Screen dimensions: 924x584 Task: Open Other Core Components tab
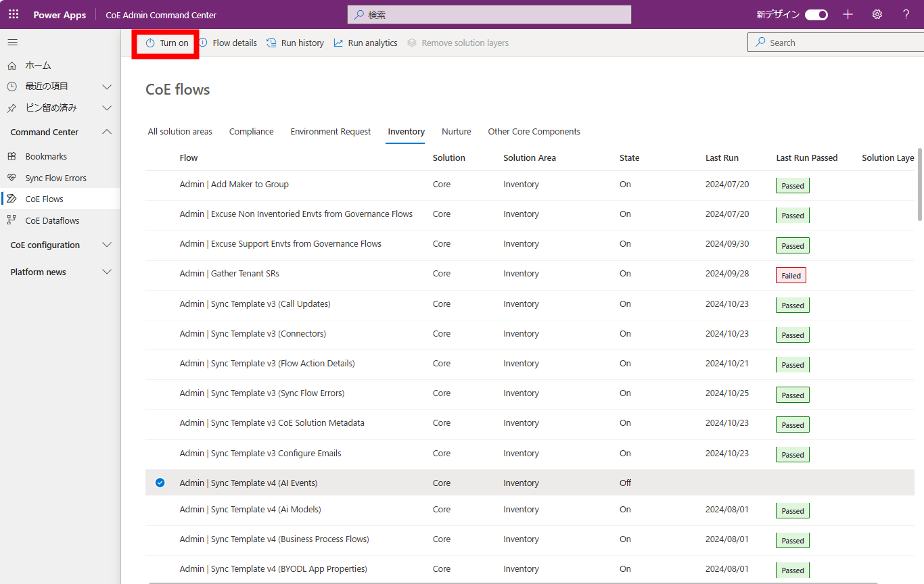click(x=534, y=132)
